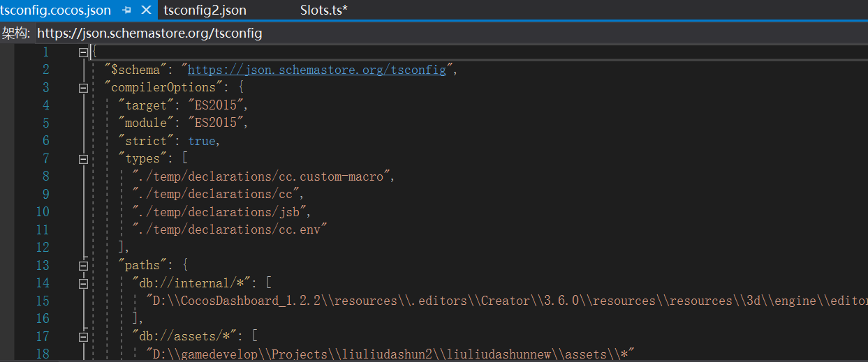Click the schema URL input field

coord(447,33)
